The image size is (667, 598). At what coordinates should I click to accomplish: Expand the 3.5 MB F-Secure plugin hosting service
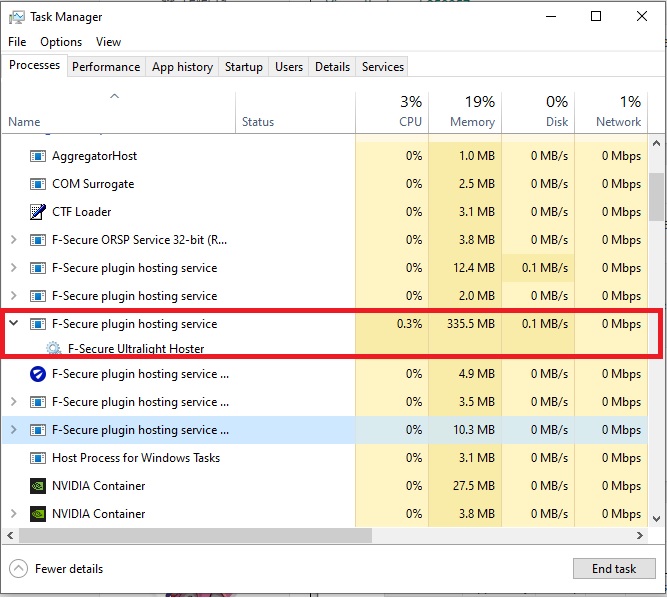tap(14, 402)
